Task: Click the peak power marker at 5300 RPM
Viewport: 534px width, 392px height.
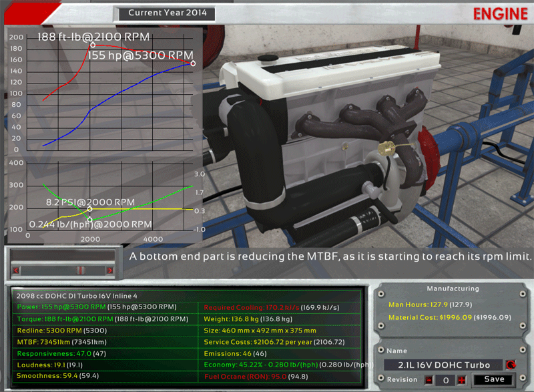Action: [x=193, y=63]
